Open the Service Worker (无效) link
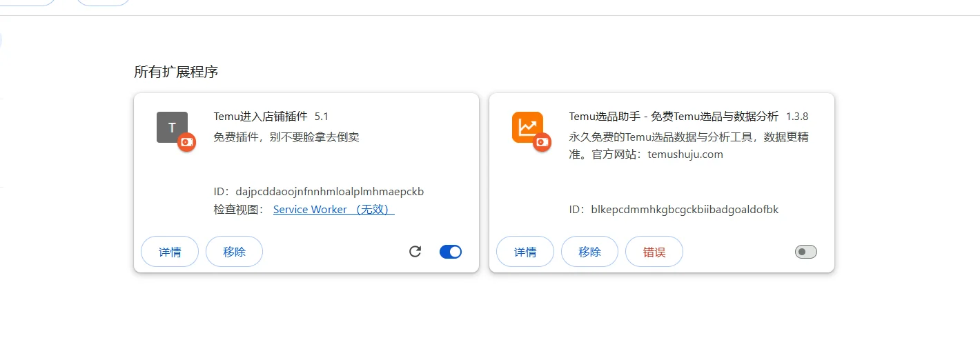 pyautogui.click(x=334, y=209)
